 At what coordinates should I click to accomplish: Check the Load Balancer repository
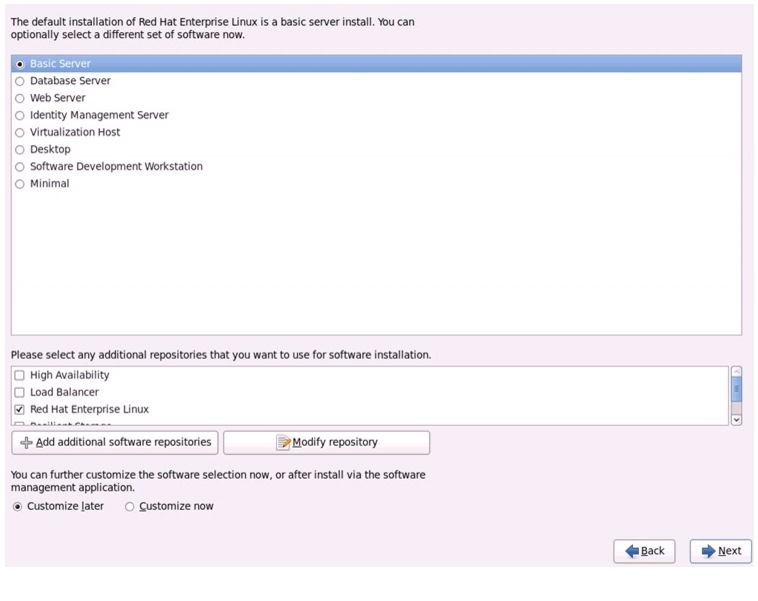(20, 392)
